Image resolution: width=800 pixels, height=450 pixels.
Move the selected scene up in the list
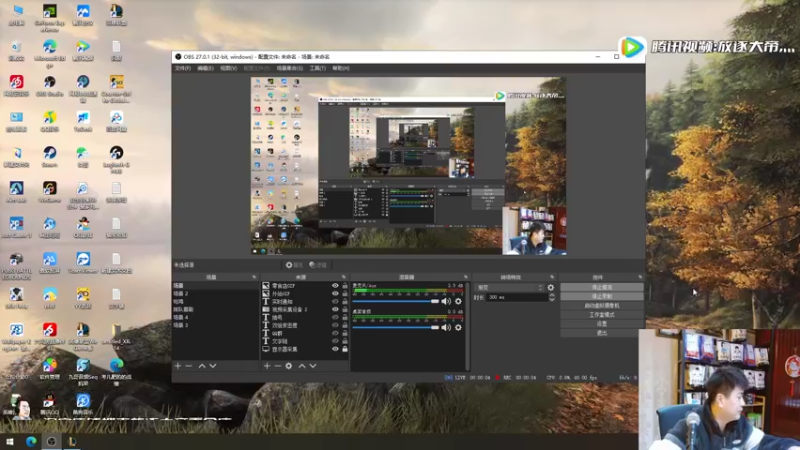pyautogui.click(x=202, y=366)
